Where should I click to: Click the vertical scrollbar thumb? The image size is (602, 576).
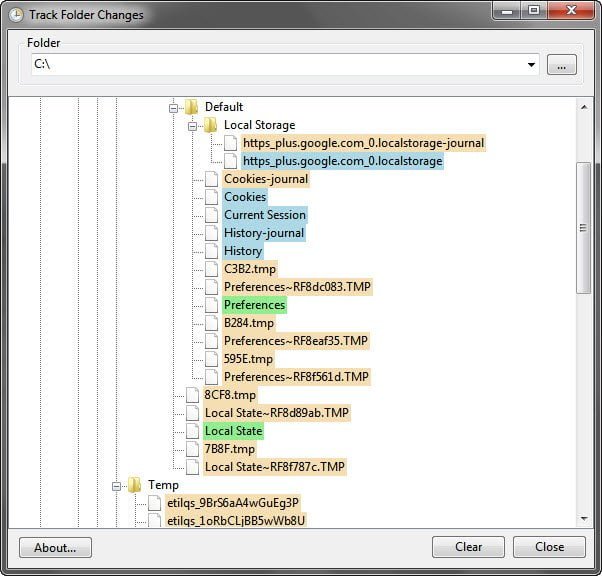pyautogui.click(x=584, y=228)
